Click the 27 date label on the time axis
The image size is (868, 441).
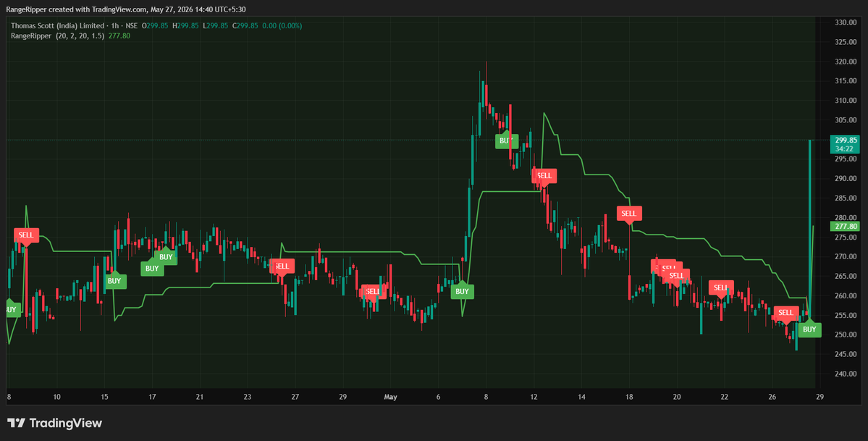pos(295,397)
